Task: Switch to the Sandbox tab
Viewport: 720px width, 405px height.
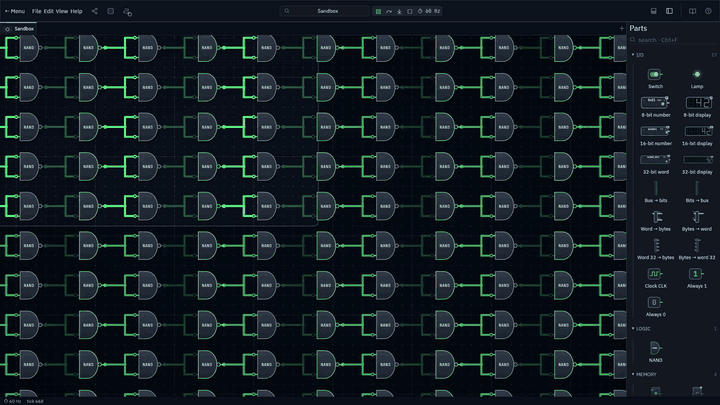Action: click(x=20, y=28)
